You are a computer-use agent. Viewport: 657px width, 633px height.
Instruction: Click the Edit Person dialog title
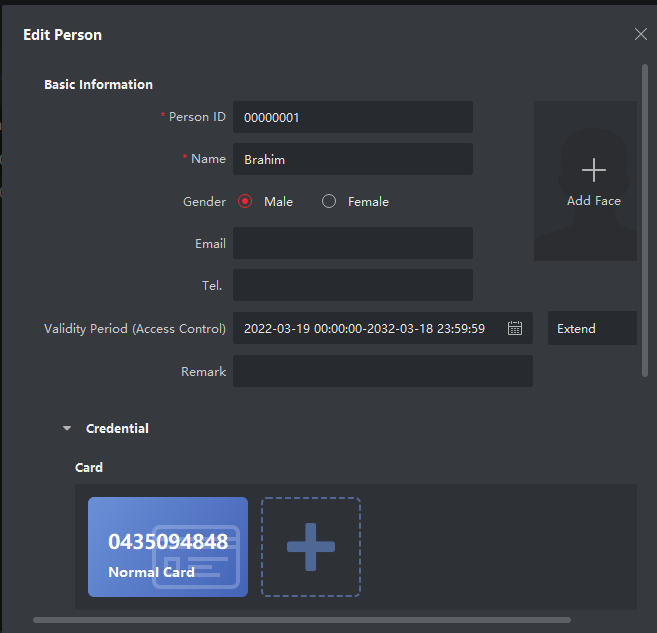coord(62,35)
